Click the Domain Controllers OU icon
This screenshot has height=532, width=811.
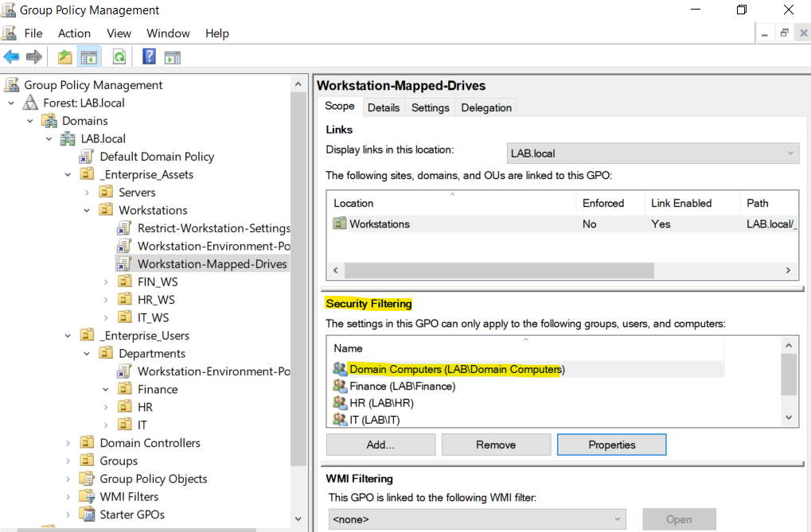(87, 443)
